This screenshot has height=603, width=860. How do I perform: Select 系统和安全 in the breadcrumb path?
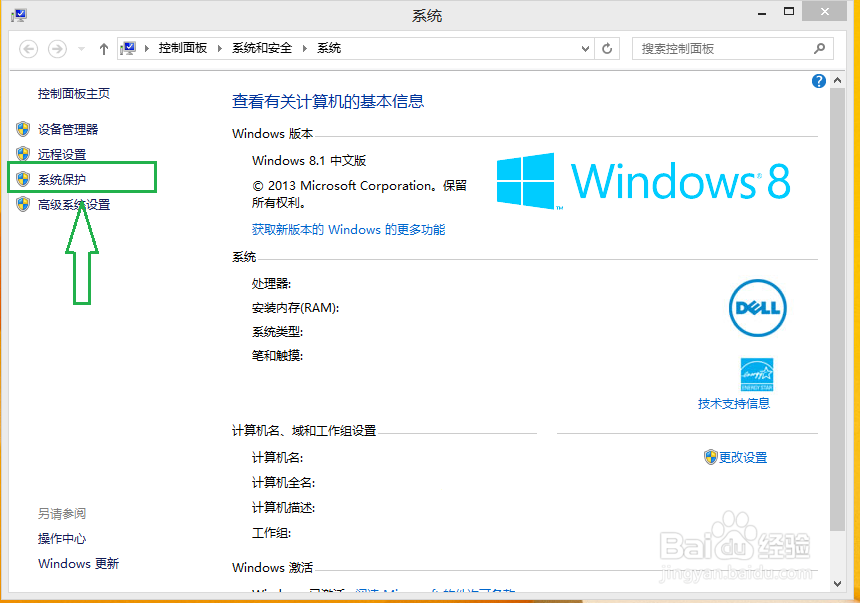click(262, 48)
